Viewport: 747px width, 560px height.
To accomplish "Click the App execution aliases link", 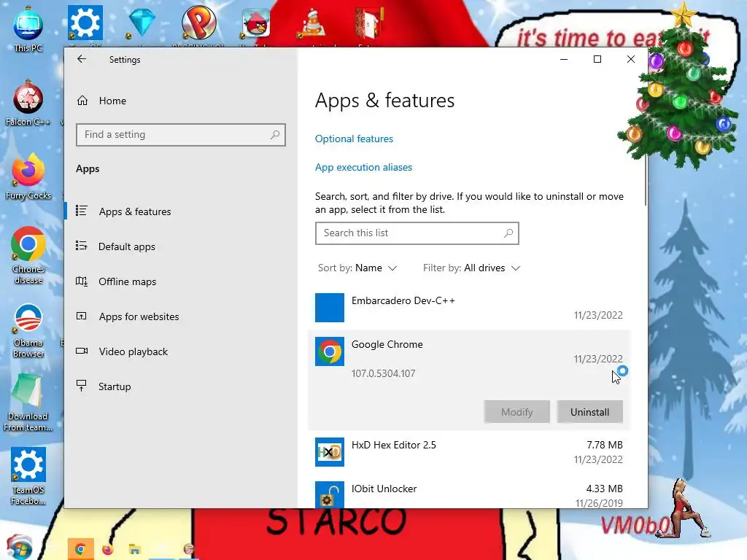I will click(363, 167).
